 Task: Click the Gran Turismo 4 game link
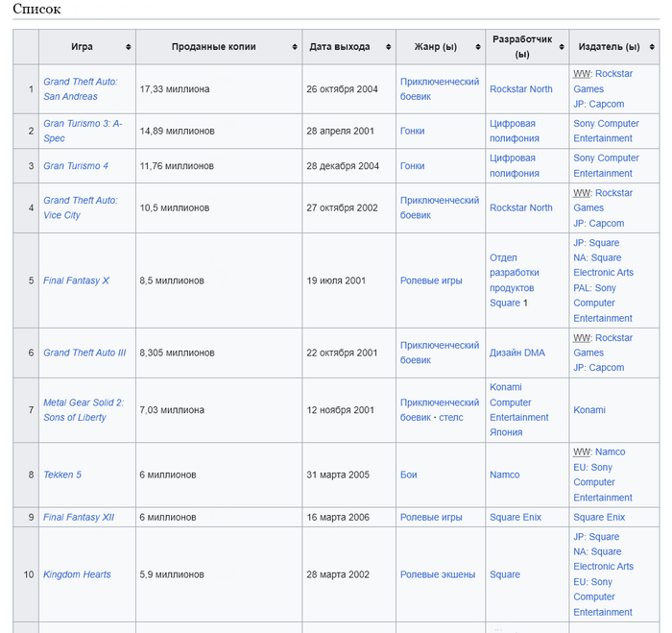76,166
